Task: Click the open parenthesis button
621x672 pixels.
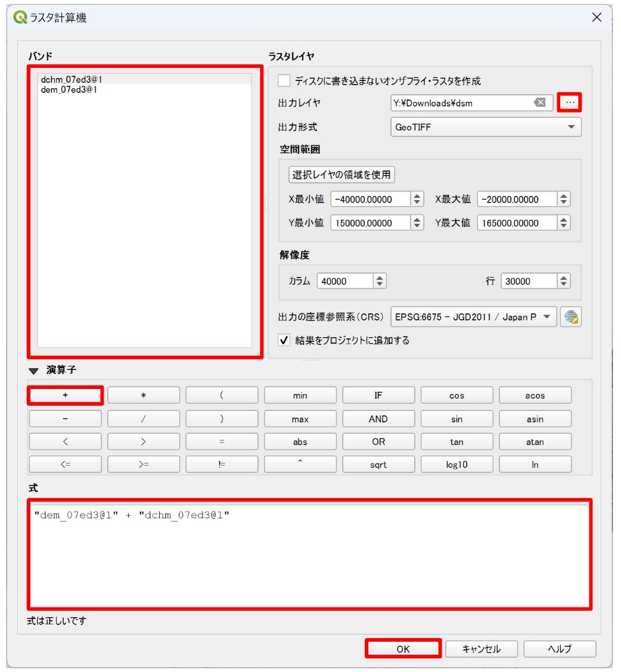Action: [222, 395]
